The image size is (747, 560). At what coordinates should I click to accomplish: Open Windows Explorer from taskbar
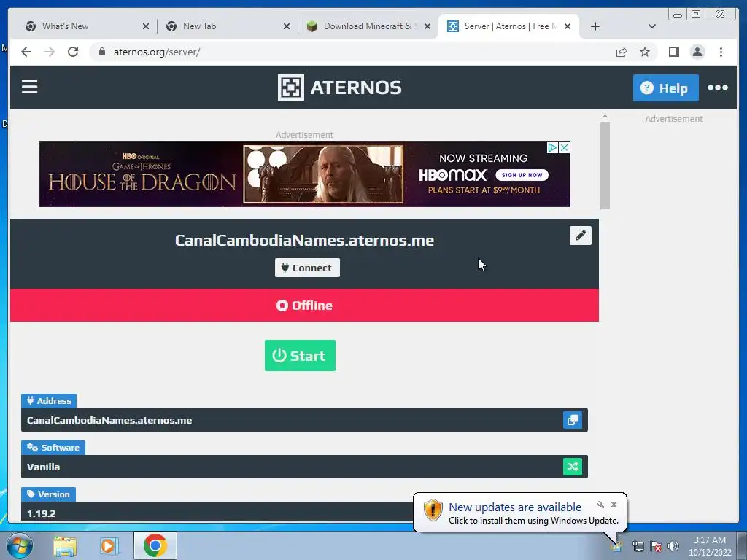65,545
